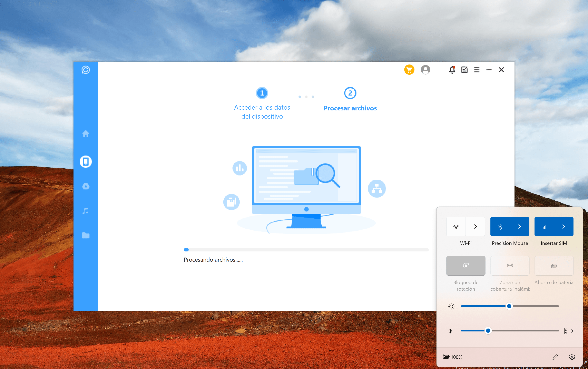Image resolution: width=588 pixels, height=369 pixels.
Task: Edit quick settings with pencil icon
Action: (555, 357)
